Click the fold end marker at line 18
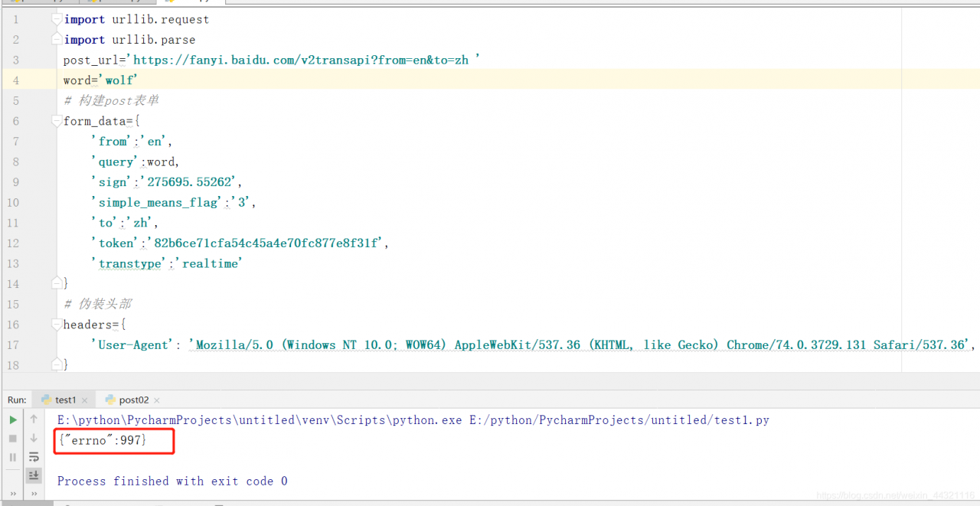Viewport: 980px width, 506px height. point(56,365)
